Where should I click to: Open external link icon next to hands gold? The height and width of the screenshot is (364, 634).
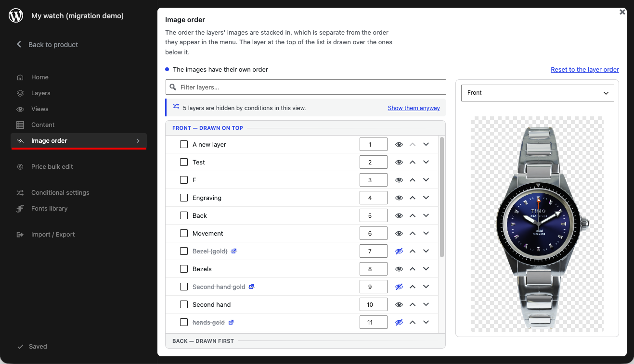(231, 322)
